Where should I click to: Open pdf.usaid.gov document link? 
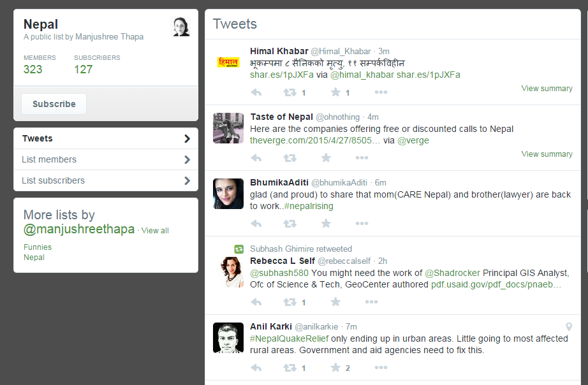pyautogui.click(x=496, y=284)
